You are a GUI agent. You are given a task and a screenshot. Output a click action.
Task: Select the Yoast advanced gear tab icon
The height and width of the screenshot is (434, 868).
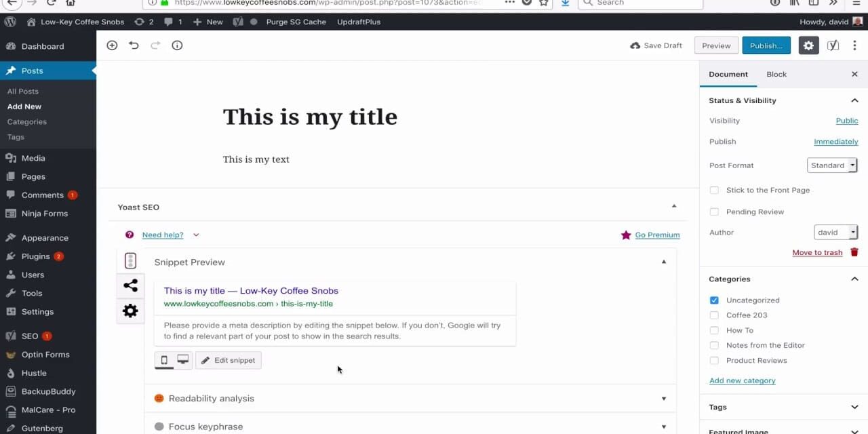pyautogui.click(x=130, y=311)
